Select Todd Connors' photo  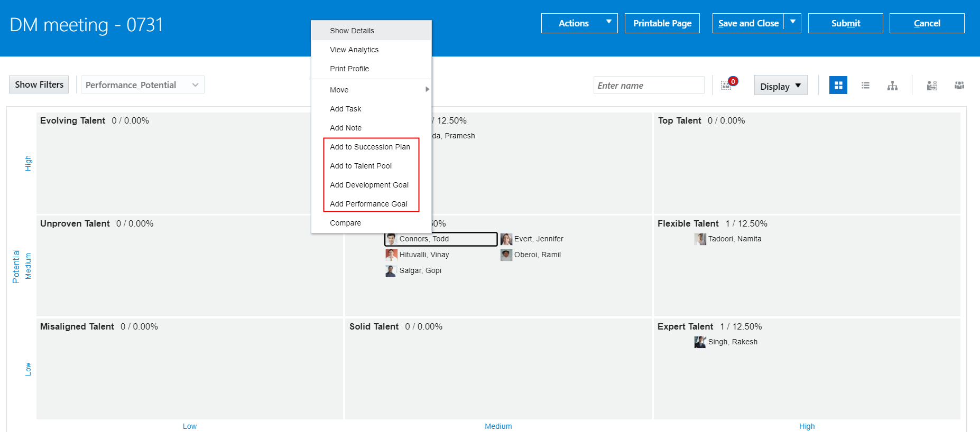coord(391,239)
